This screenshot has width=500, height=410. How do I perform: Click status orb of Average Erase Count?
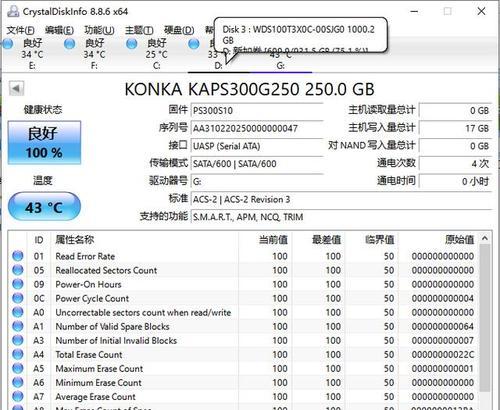tap(18, 396)
